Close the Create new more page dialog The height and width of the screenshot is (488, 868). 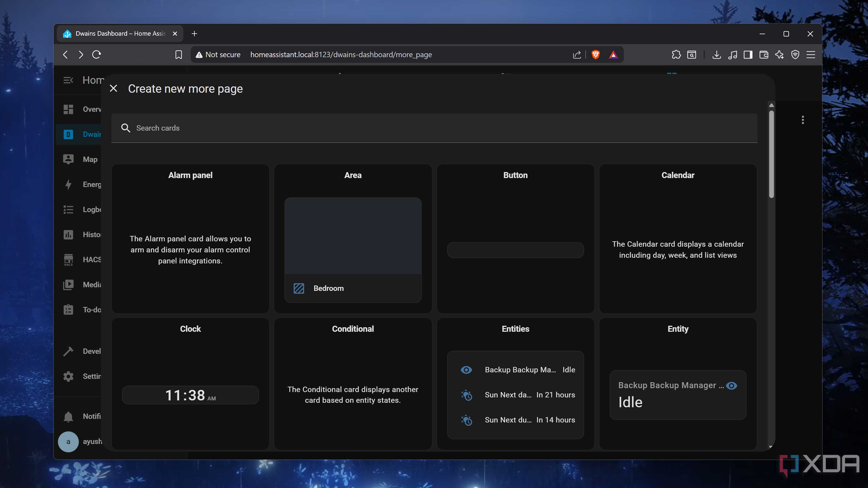pyautogui.click(x=113, y=89)
